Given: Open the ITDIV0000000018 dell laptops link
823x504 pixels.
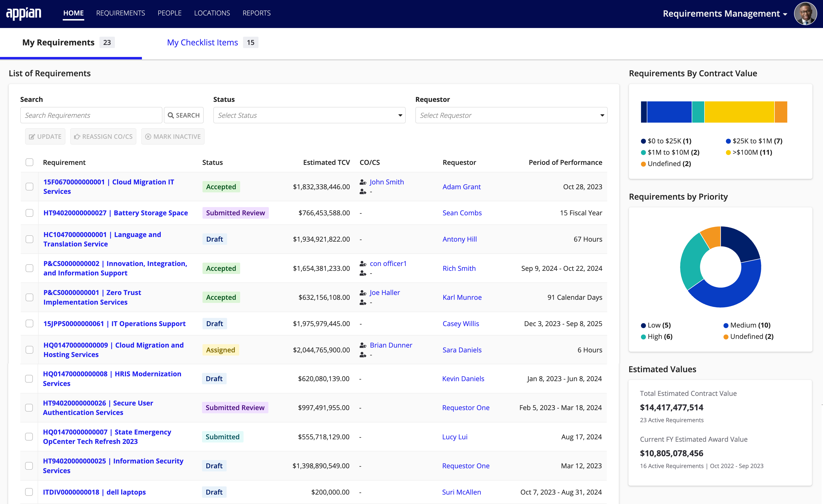Looking at the screenshot, I should tap(95, 492).
